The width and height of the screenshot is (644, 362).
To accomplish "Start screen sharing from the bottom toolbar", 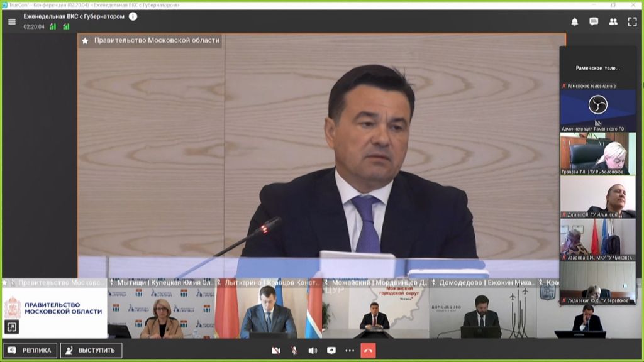I will tap(331, 351).
